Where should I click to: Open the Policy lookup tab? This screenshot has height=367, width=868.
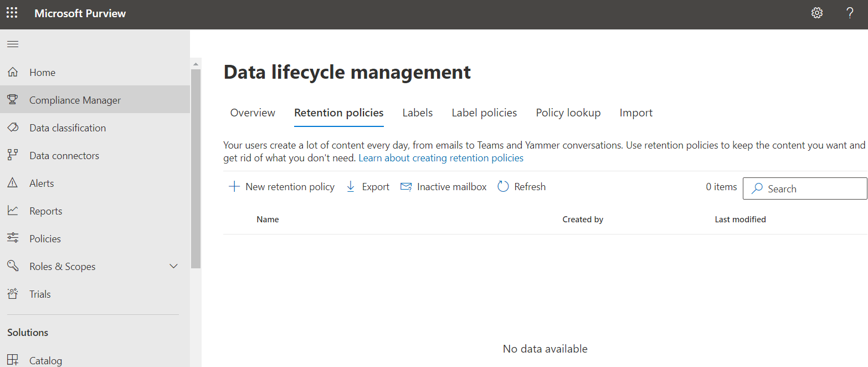(x=568, y=113)
